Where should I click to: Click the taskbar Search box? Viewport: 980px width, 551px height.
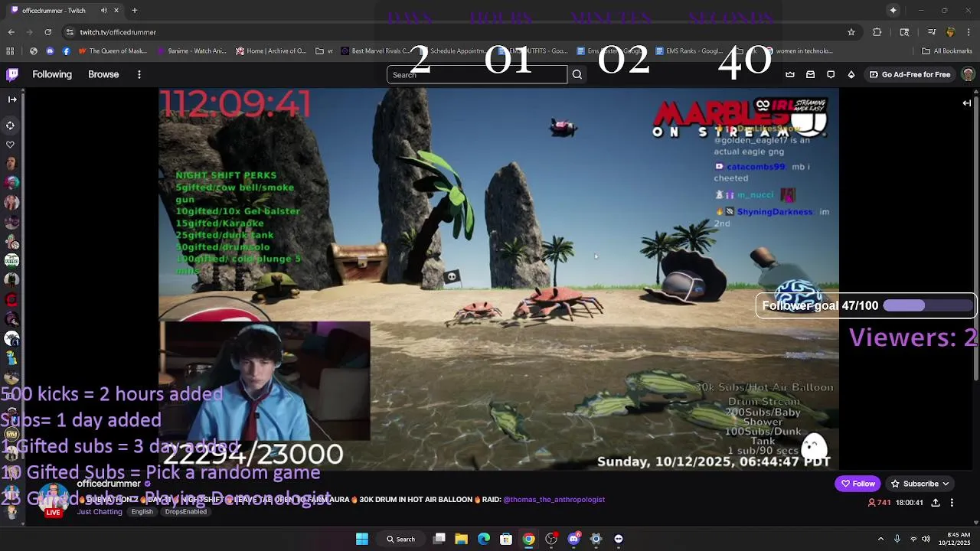point(401,539)
